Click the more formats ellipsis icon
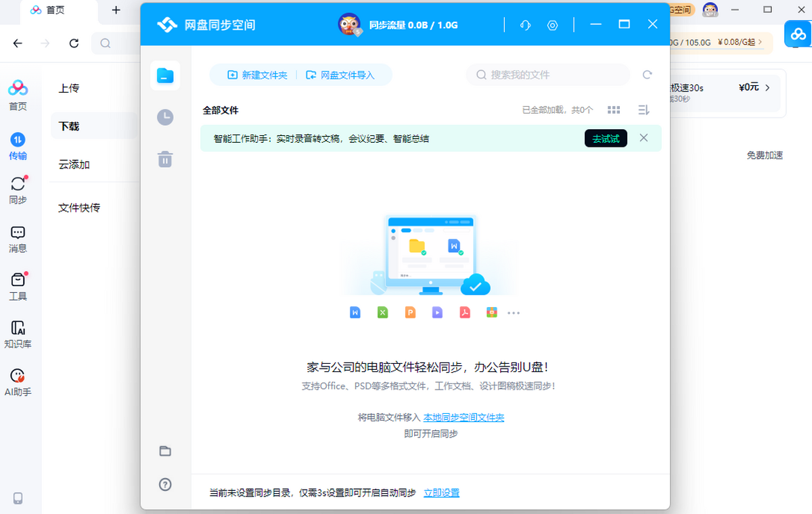 tap(514, 313)
